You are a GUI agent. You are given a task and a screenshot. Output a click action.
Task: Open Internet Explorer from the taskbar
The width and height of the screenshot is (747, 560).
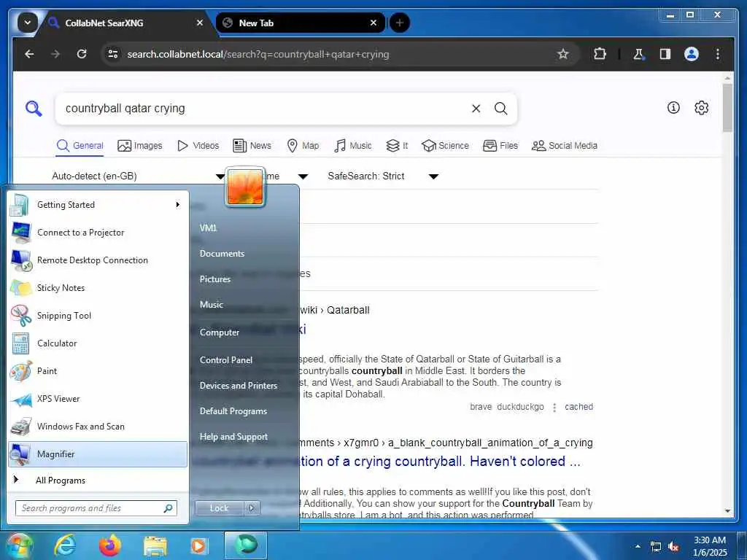65,545
